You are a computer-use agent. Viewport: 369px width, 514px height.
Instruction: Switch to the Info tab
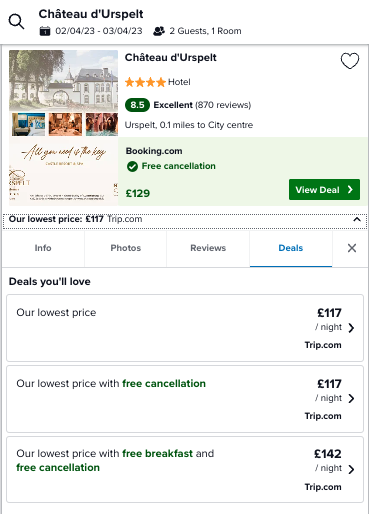point(43,248)
